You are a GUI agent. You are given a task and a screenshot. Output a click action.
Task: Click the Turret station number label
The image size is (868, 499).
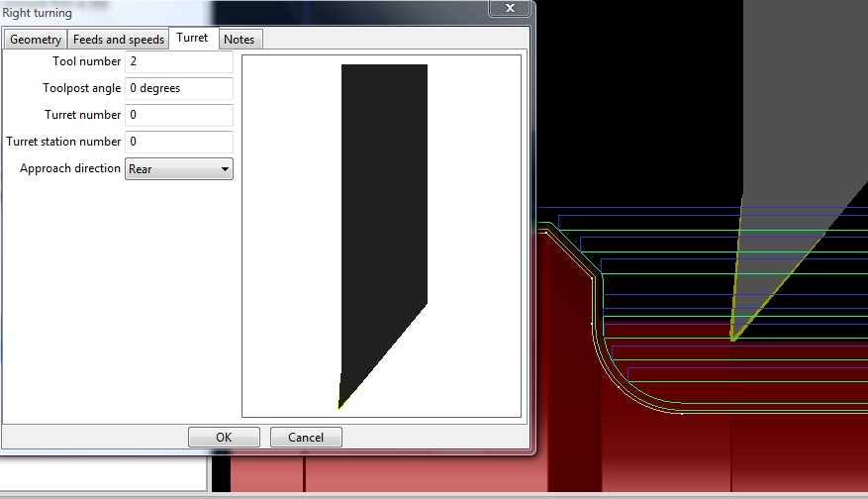point(63,142)
